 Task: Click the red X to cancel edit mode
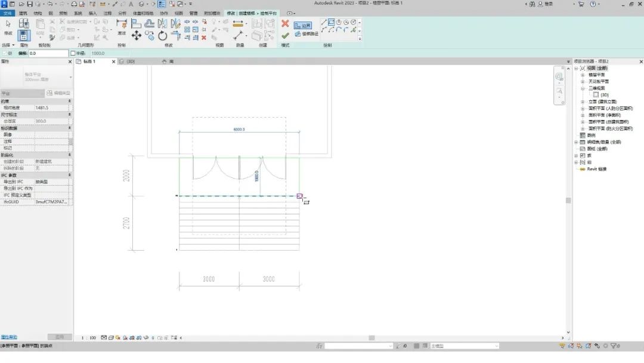tap(285, 23)
